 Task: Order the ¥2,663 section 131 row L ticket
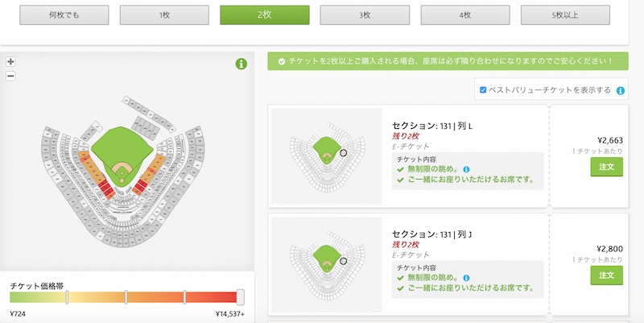pyautogui.click(x=607, y=167)
